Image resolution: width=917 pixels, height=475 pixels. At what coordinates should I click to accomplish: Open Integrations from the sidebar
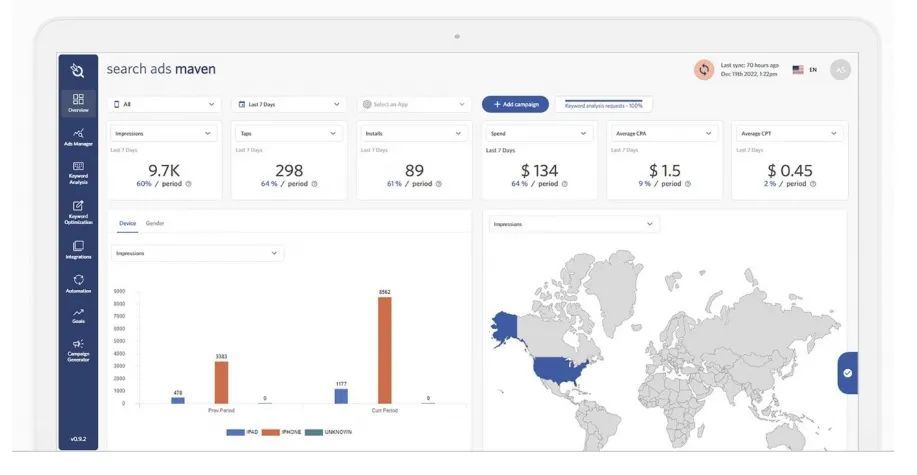click(78, 249)
